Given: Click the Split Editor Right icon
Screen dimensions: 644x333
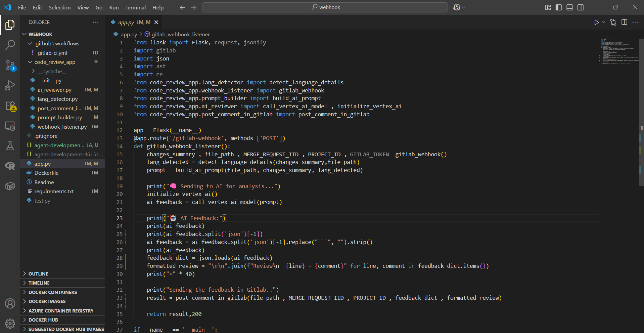Looking at the screenshot, I should tap(624, 22).
